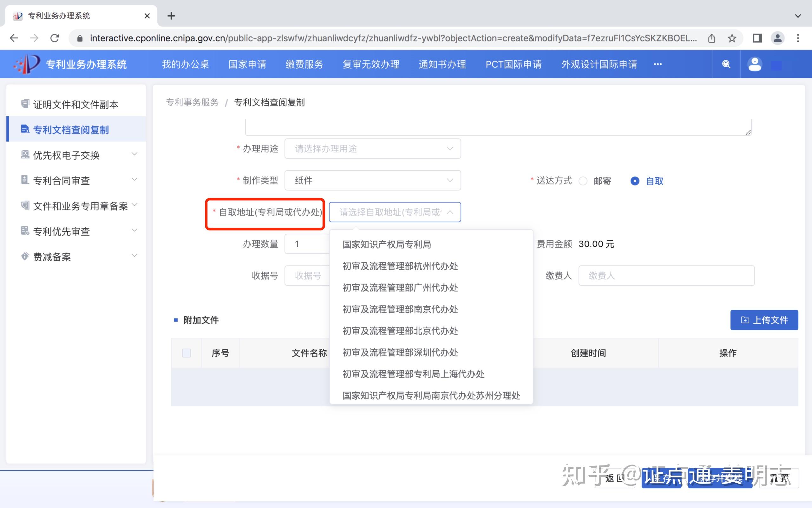The height and width of the screenshot is (508, 812).
Task: Choose 国家知识产权局专利局 from list
Action: coord(431,244)
